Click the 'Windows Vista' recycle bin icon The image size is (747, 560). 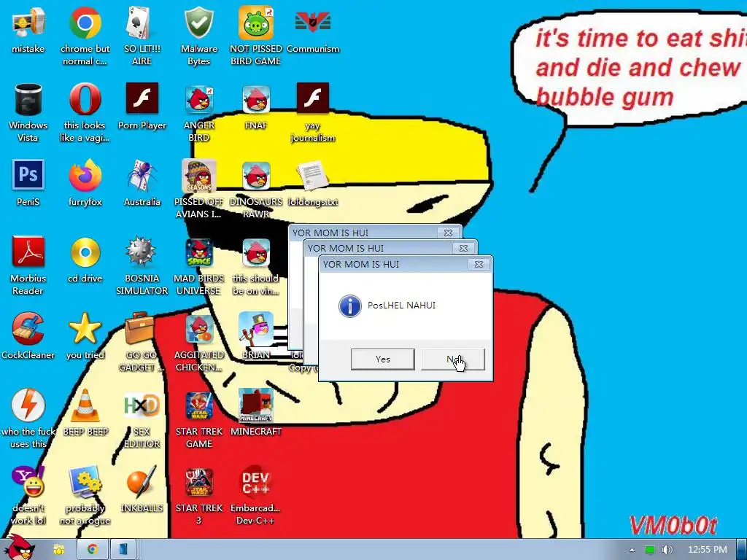pos(28,99)
